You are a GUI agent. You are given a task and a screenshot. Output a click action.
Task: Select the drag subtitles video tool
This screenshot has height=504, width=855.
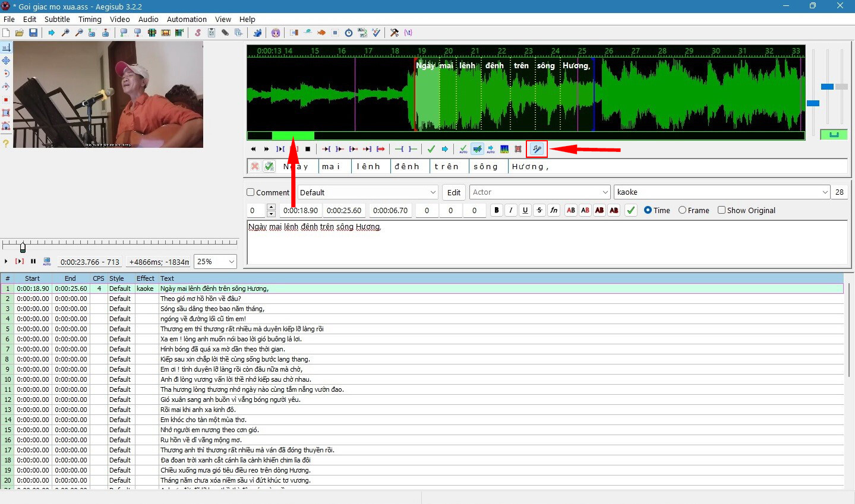coord(6,61)
